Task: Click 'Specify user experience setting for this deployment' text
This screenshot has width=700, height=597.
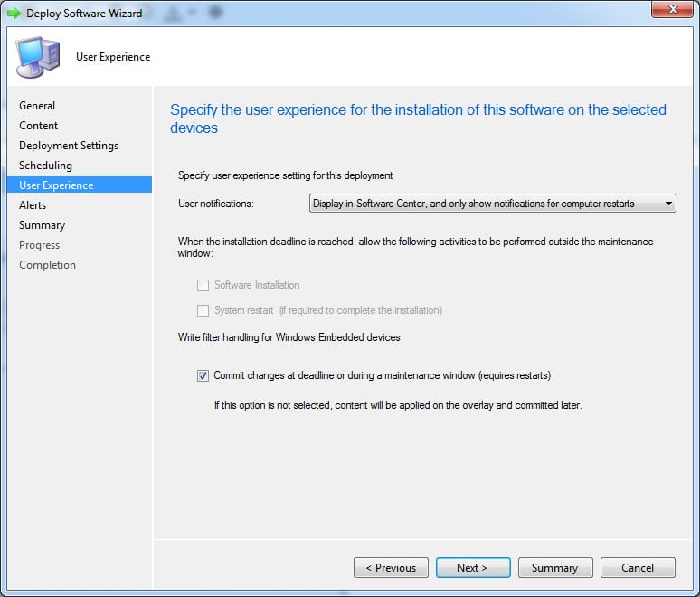Action: pos(285,175)
